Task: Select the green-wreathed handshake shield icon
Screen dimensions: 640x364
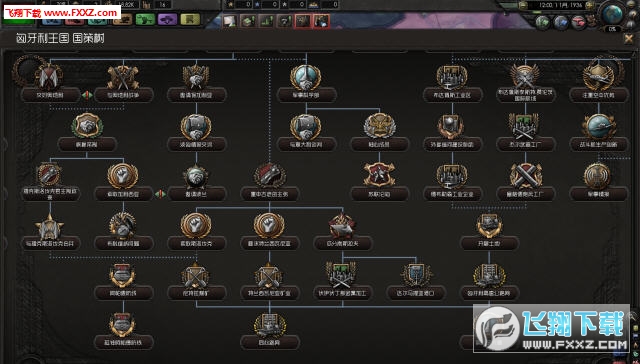Action: point(87,126)
